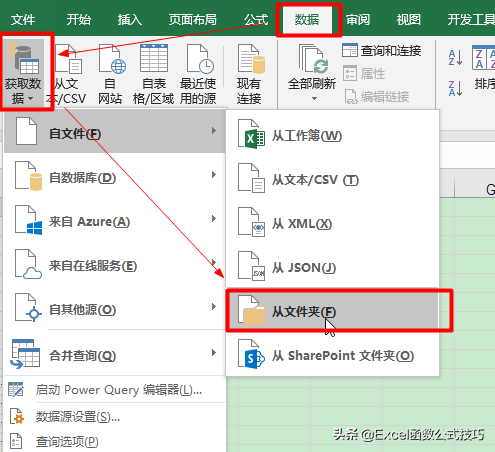This screenshot has width=495, height=452.
Task: Click the 属性 button
Action: pos(364,74)
